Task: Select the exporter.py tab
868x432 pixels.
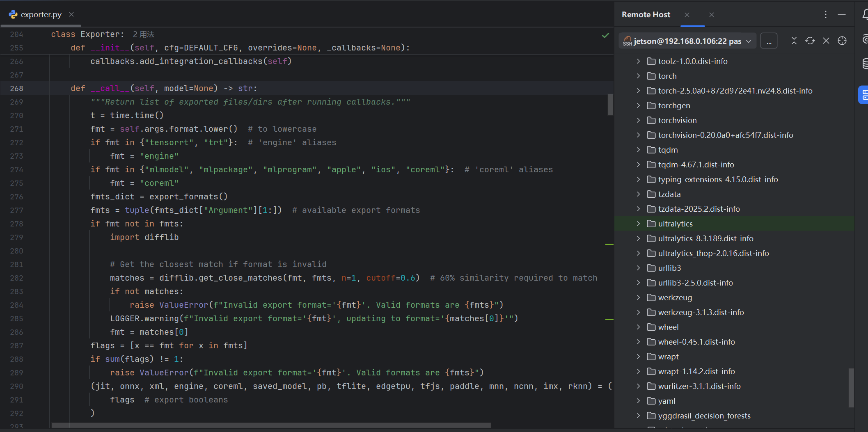Action: point(41,14)
